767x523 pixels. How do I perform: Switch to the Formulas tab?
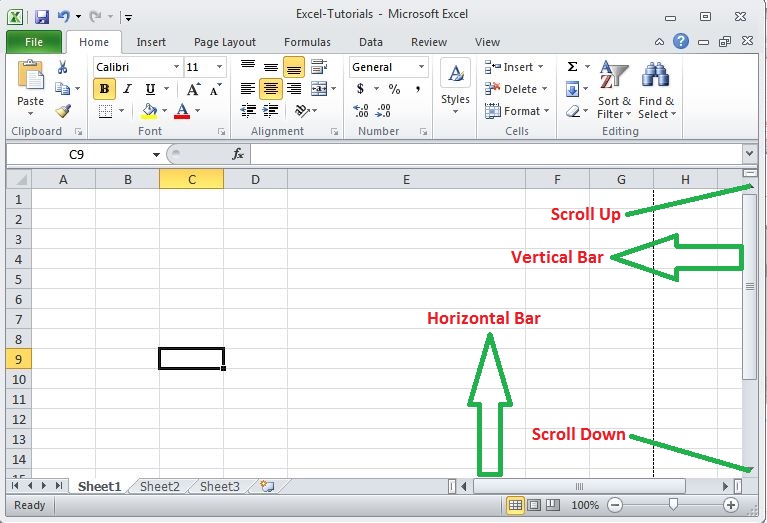[x=307, y=42]
